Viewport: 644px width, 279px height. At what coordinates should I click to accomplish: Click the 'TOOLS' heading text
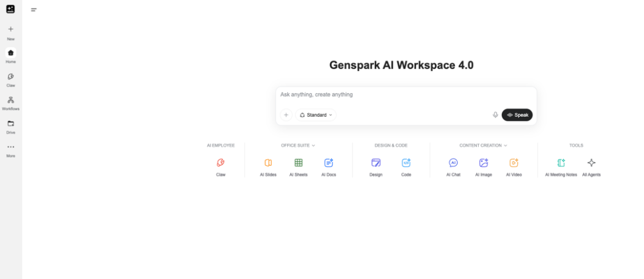coord(576,146)
